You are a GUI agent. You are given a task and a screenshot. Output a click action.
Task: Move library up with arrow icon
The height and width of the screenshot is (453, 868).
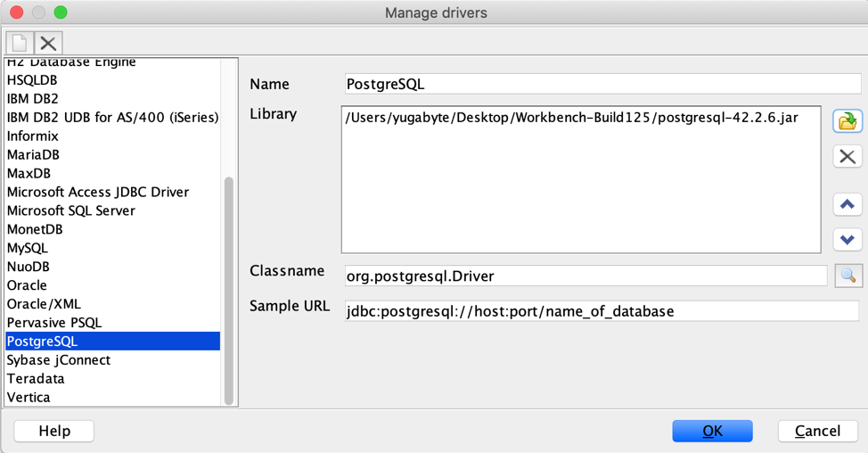pos(847,204)
